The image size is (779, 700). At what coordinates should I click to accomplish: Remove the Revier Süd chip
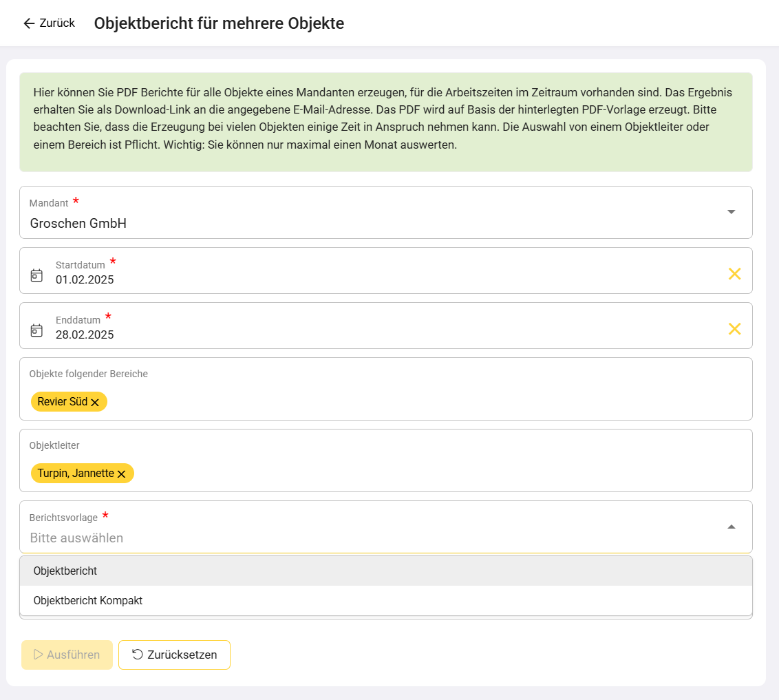pos(95,403)
